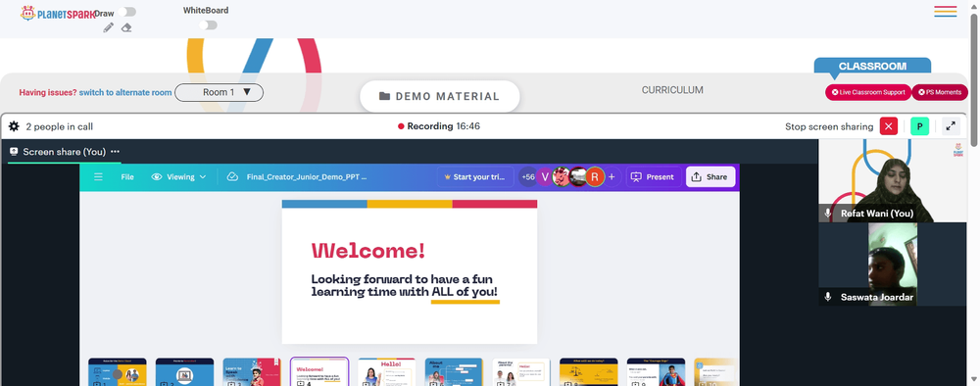Open DEMO MATERIAL folder button

click(439, 96)
